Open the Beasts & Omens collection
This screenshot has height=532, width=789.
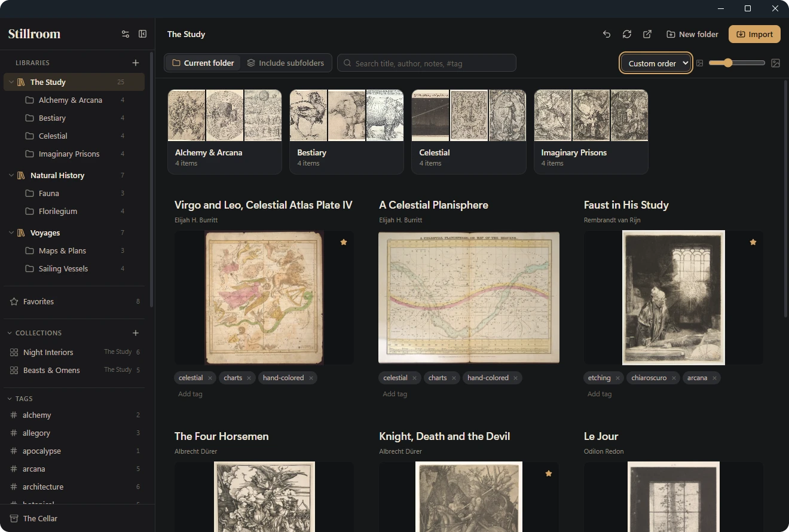(x=74, y=370)
